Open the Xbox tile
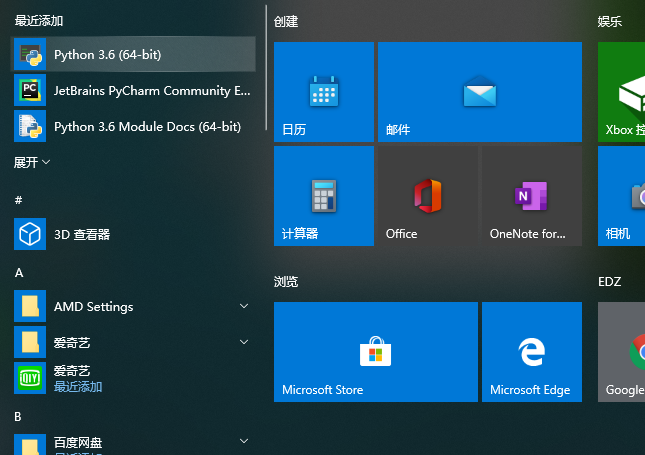 pos(622,92)
